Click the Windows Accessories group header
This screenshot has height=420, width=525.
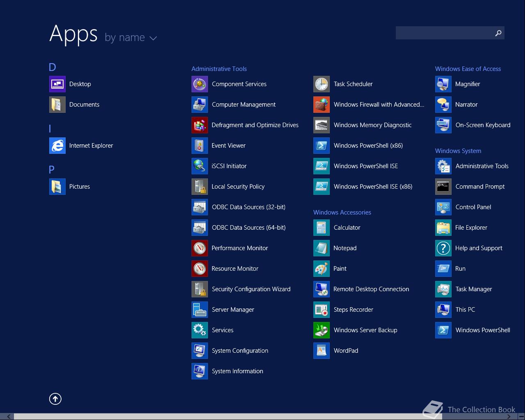point(342,212)
